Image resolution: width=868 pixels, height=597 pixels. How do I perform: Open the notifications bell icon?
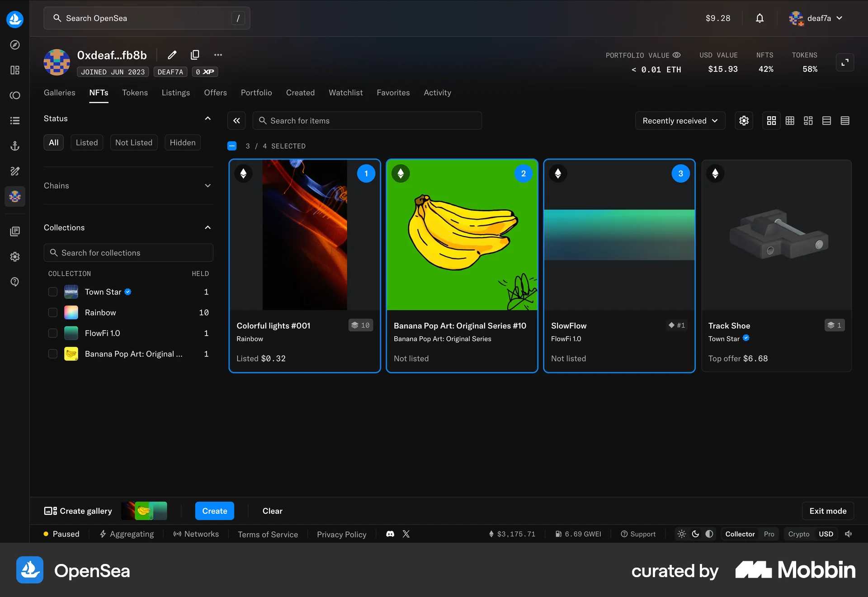(759, 18)
